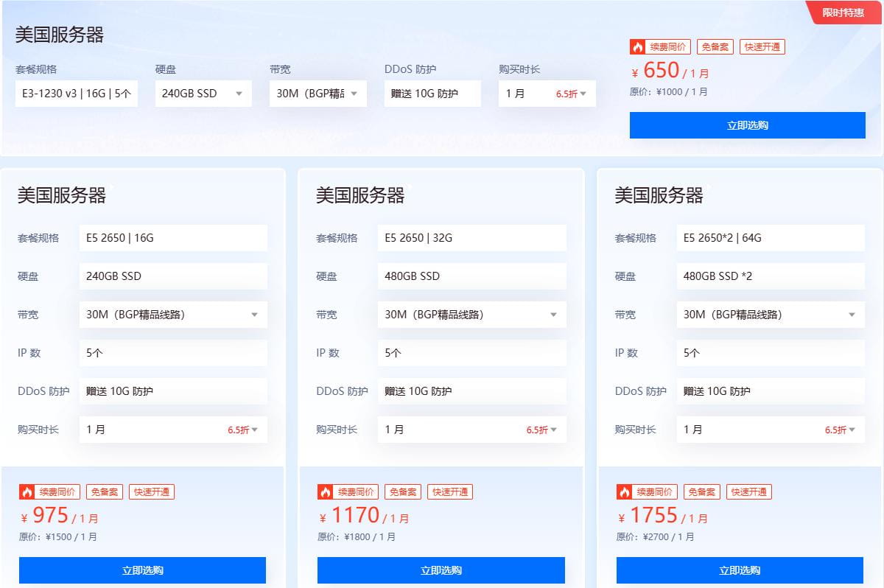Click 立即选购 in the middle server card
884x588 pixels.
[441, 570]
